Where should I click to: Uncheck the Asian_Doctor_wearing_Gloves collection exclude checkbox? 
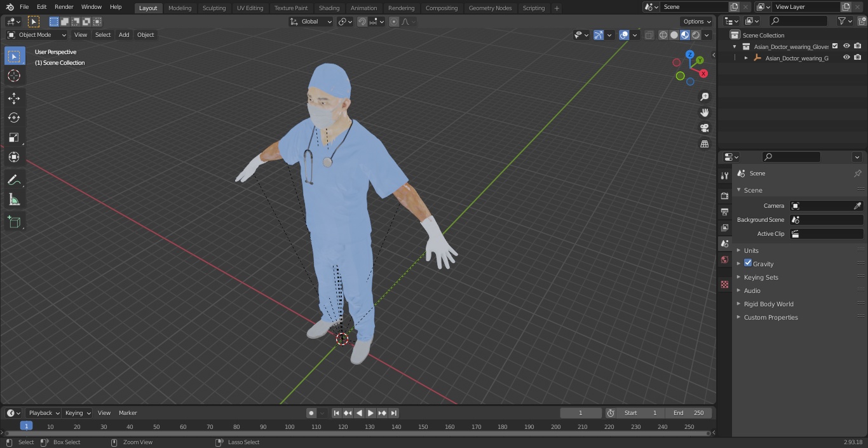[x=835, y=46]
